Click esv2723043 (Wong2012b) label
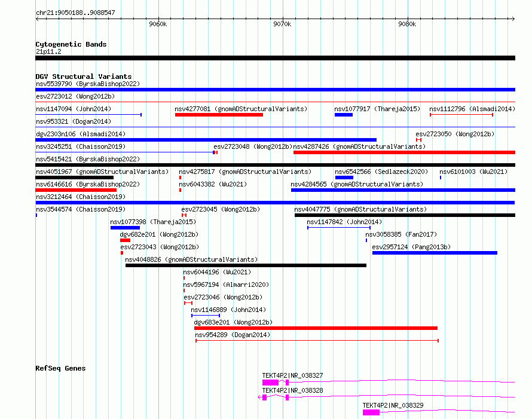Viewport: 532px width, 419px height. click(x=160, y=247)
